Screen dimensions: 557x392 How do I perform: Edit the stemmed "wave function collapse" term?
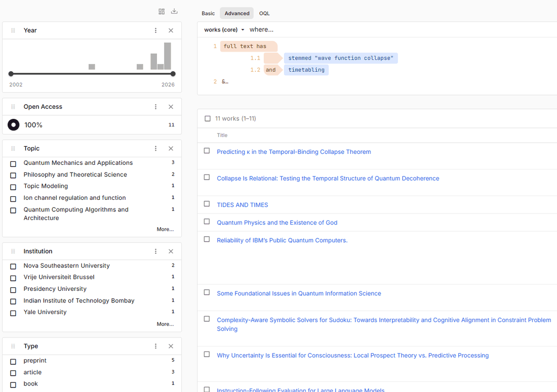[341, 58]
